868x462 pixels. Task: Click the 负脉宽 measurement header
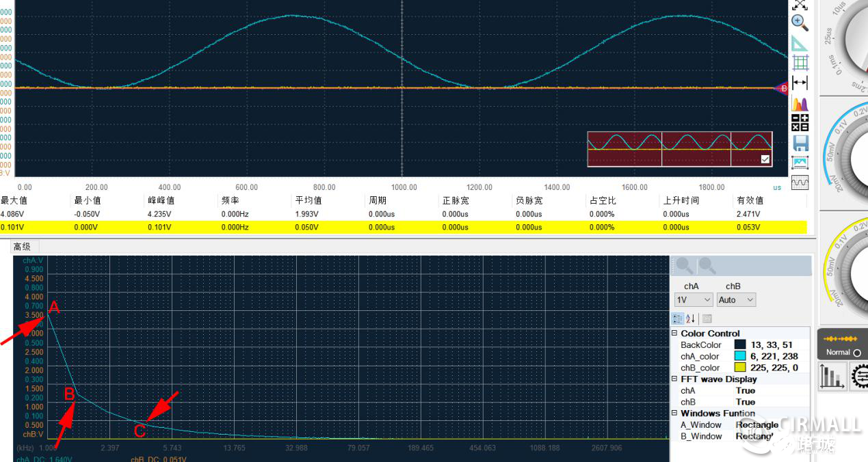tap(529, 201)
